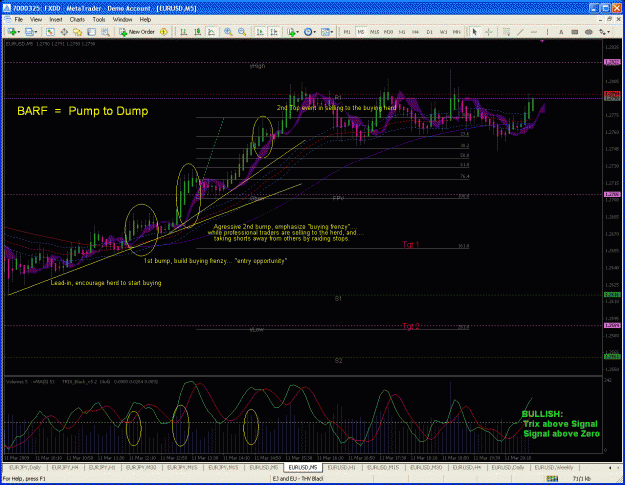Screen dimensions: 625x485
Task: Set timeframe to M15
Action: [x=374, y=32]
